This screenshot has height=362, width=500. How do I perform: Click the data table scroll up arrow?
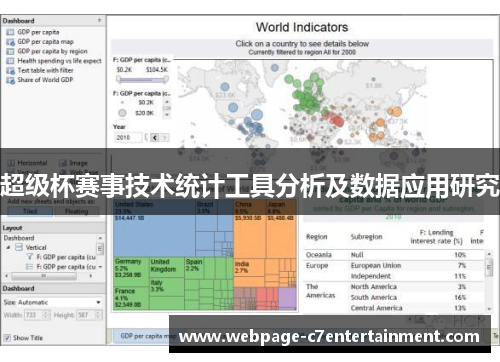click(x=489, y=254)
